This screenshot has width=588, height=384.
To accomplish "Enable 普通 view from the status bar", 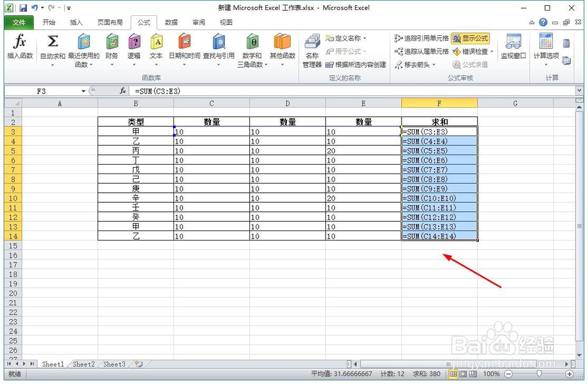I will pos(453,373).
